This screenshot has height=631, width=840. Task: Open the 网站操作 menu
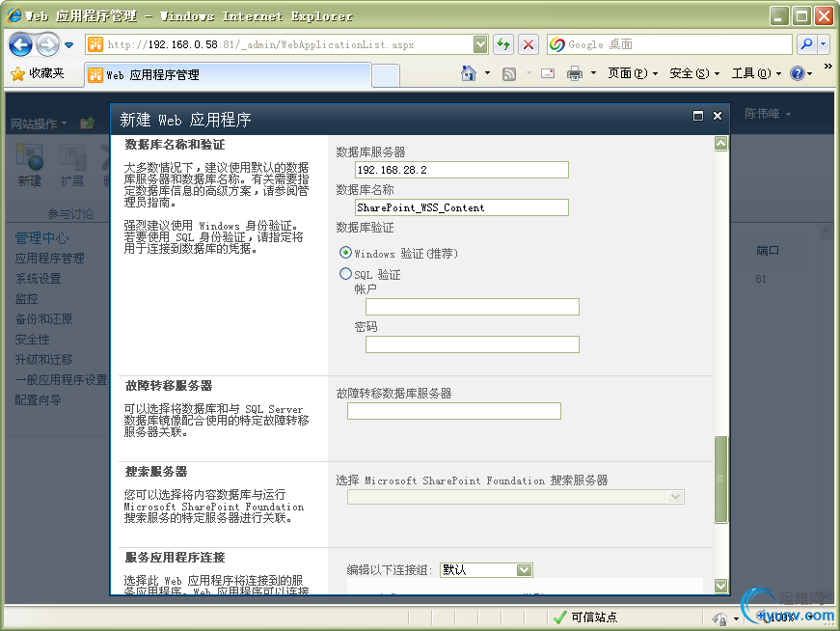[x=39, y=123]
